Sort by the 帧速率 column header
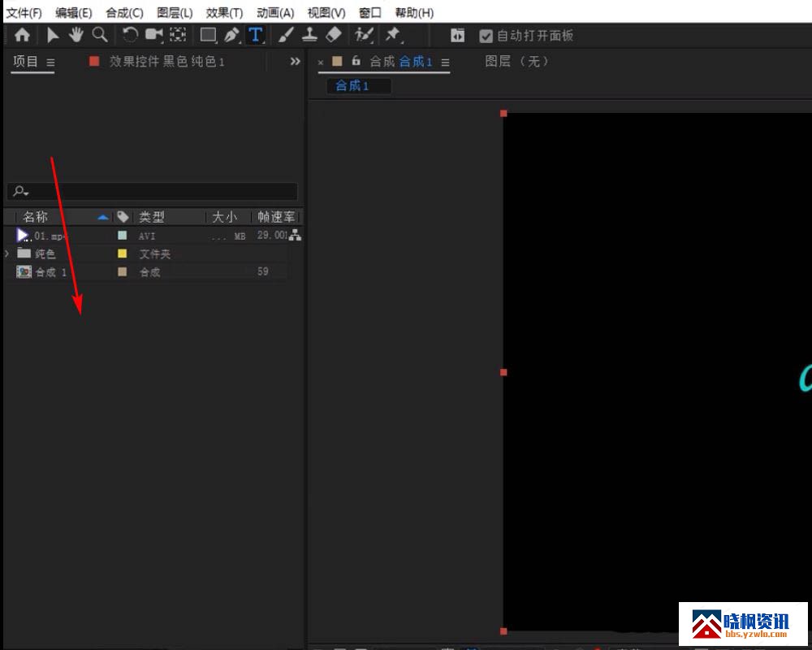Screen dimensions: 812x650 tap(276, 217)
